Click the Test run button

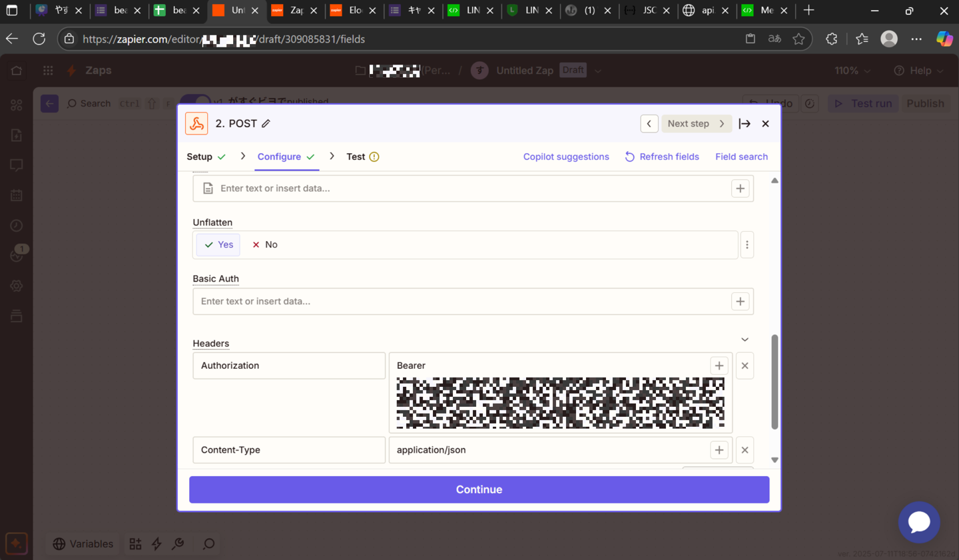[x=863, y=104]
